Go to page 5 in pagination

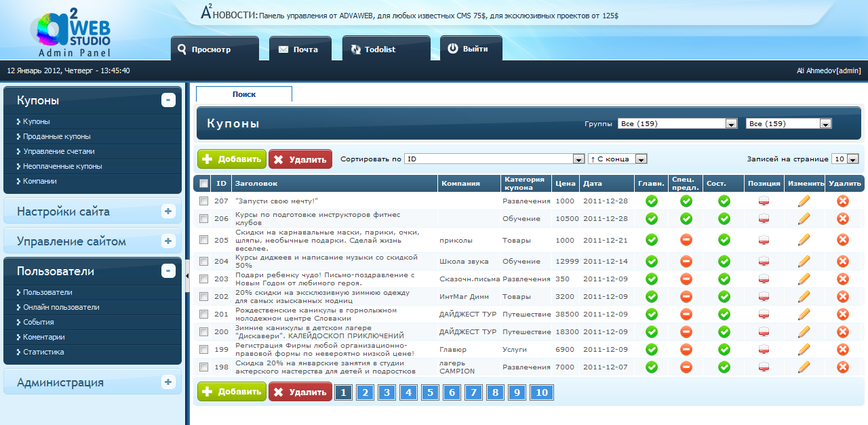[430, 392]
